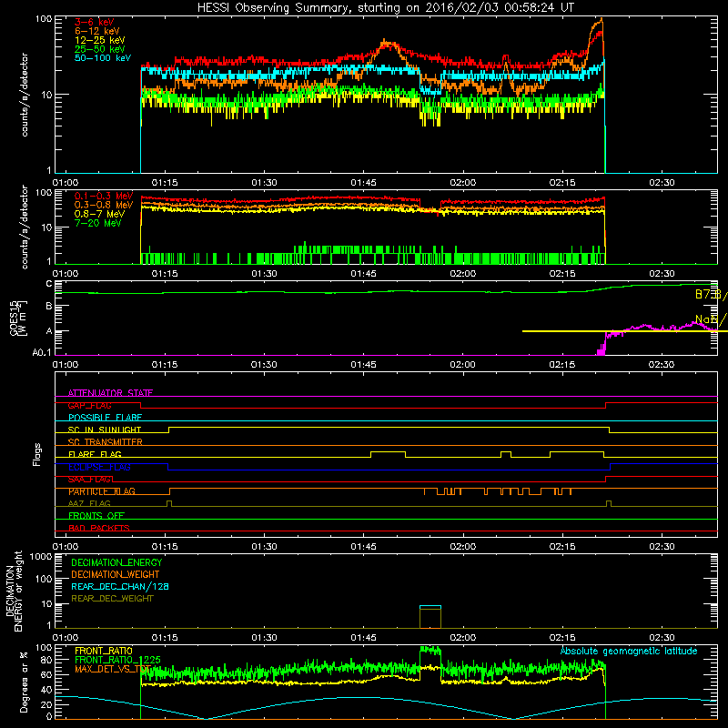The width and height of the screenshot is (728, 728).
Task: Click the 0.3-0.8 MeV legend label
Action: point(104,205)
